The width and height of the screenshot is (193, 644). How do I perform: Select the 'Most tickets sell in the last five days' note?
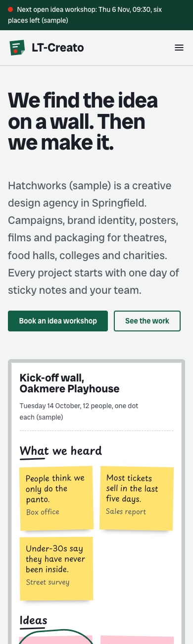pos(137,498)
